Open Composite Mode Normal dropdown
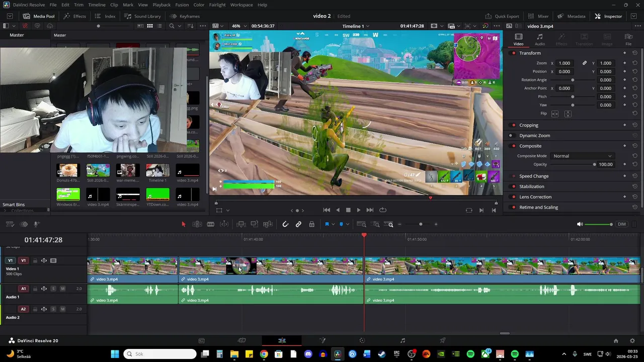The width and height of the screenshot is (644, 362). (582, 156)
